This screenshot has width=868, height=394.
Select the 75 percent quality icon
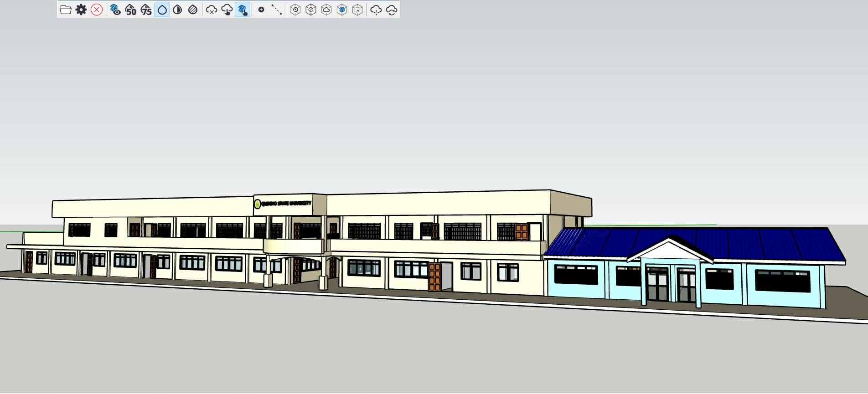tap(146, 10)
